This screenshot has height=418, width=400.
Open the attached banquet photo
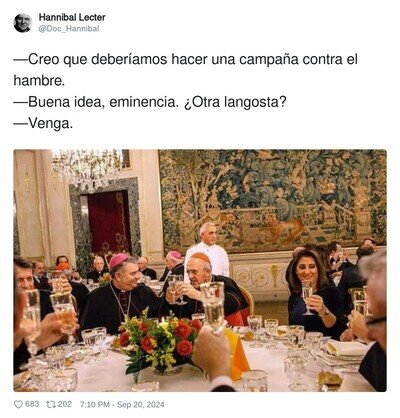click(x=200, y=270)
